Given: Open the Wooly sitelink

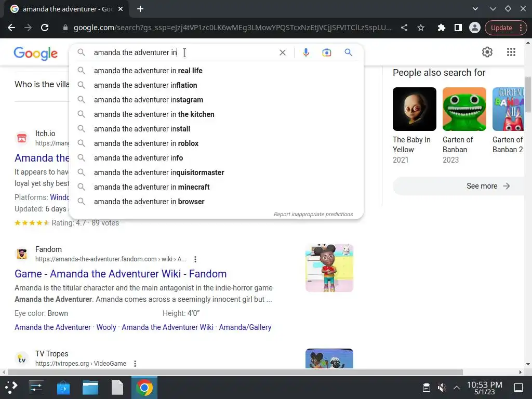Looking at the screenshot, I should pyautogui.click(x=106, y=327).
